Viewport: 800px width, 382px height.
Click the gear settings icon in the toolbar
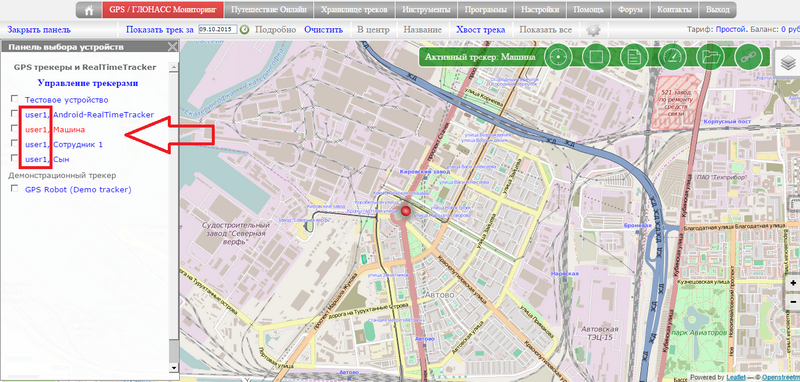coord(593,30)
